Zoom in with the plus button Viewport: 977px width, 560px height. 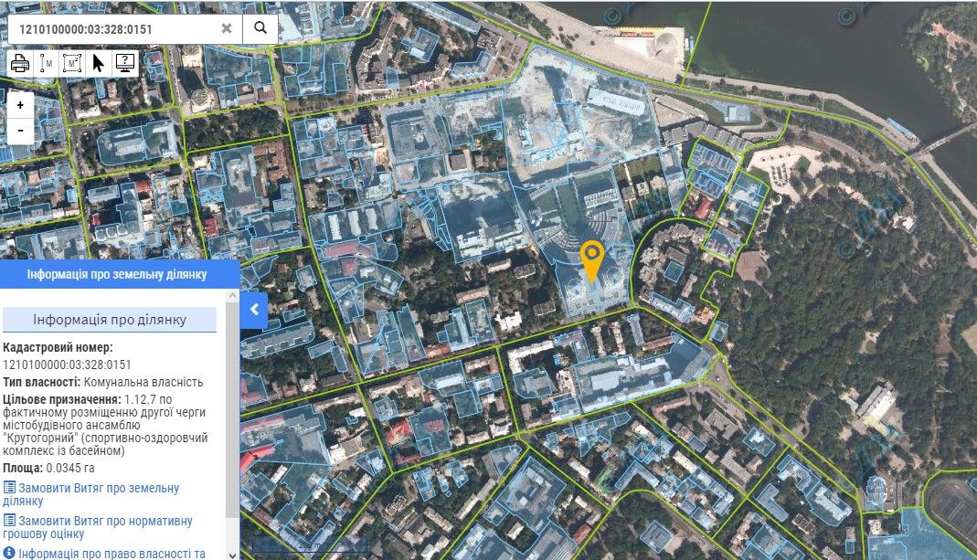(x=20, y=105)
